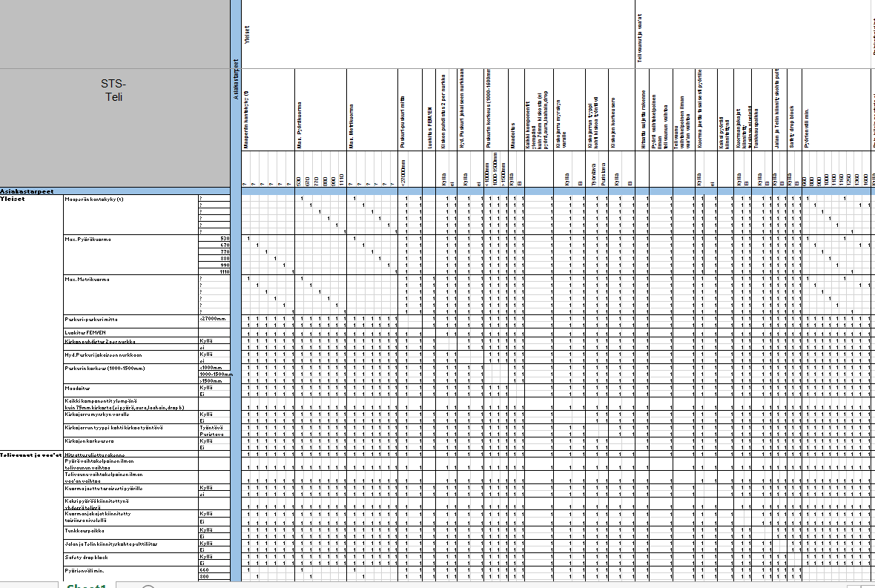Select the vertical 'Maadoitus' column header
Screen dimensions: 875x588
pos(513,136)
